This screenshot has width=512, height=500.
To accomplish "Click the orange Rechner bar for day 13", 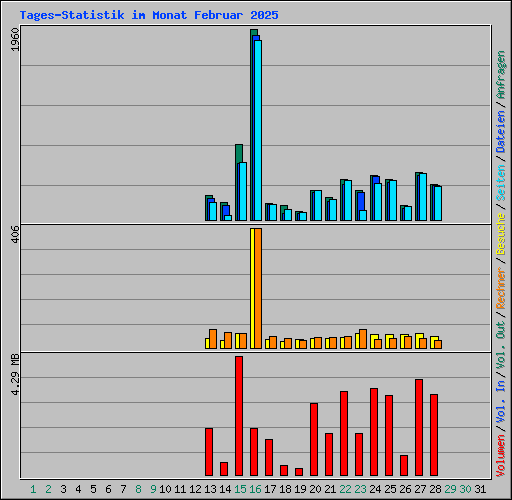I will click(x=213, y=339).
